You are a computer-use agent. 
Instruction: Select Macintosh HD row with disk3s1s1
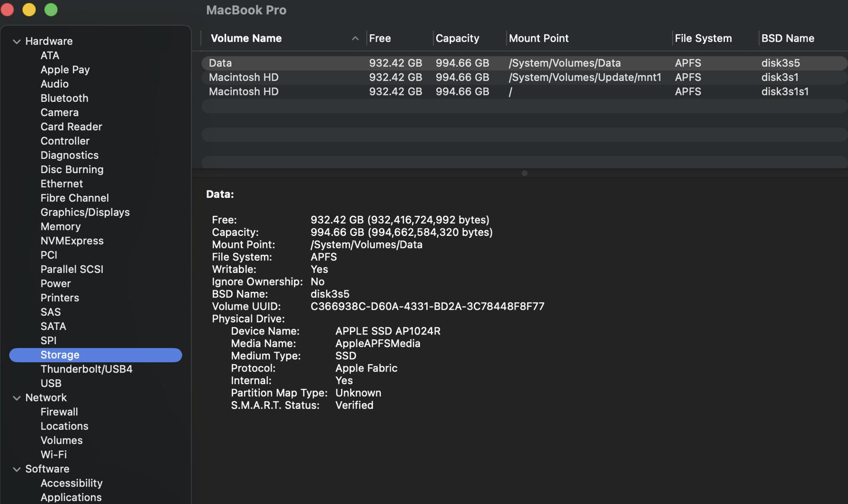[524, 91]
